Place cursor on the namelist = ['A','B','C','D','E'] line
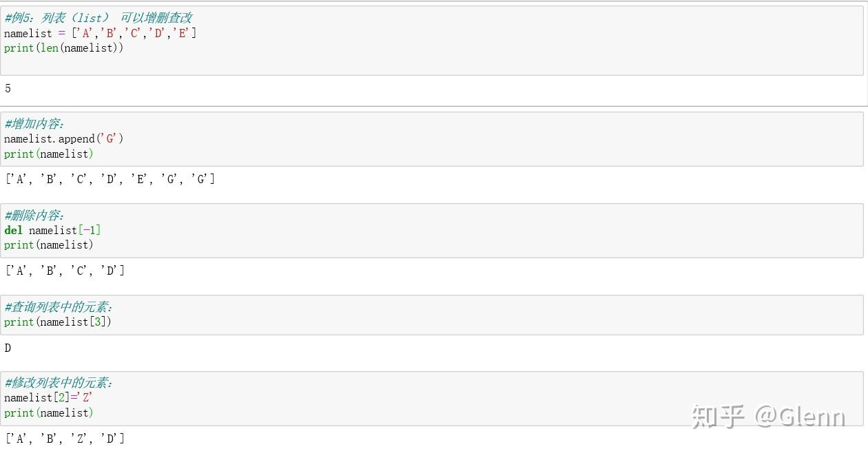This screenshot has height=451, width=868. click(100, 33)
